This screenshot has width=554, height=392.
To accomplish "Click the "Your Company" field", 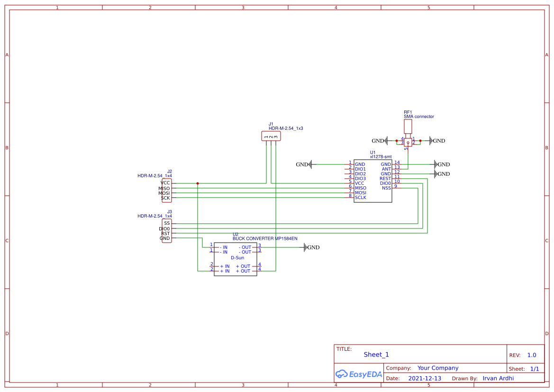I will 438,368.
